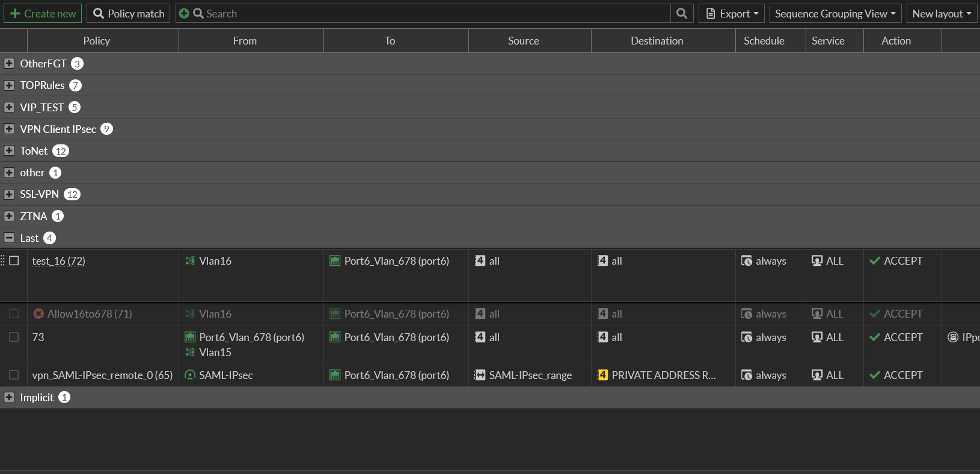The height and width of the screenshot is (474, 980).
Task: Click the schedule icon in vpn_SAML-IPsec row
Action: (747, 375)
